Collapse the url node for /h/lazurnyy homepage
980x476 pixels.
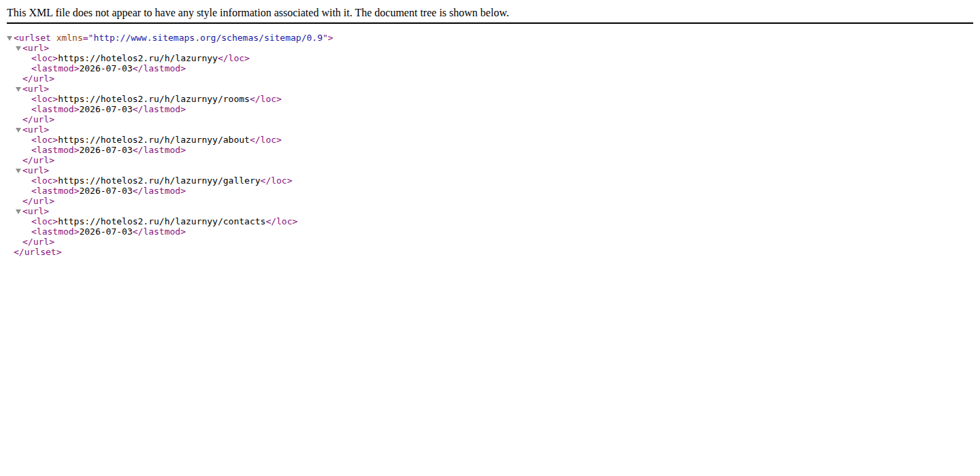pyautogui.click(x=18, y=48)
